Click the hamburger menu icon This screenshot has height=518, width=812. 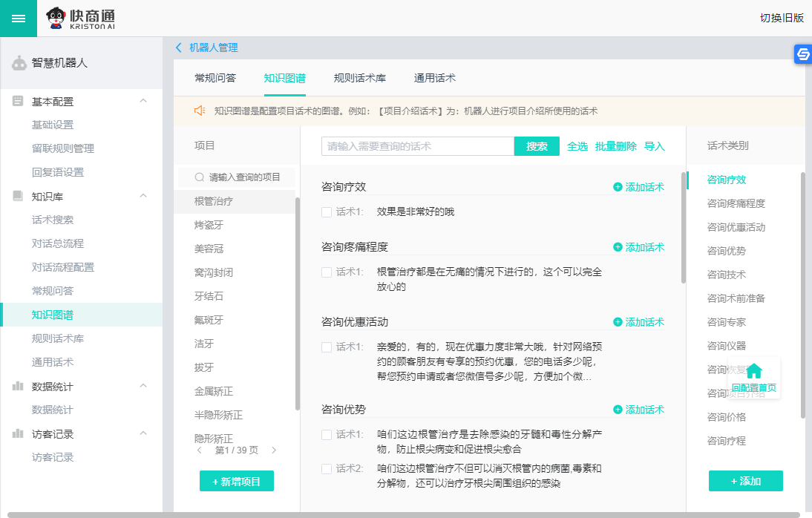click(x=19, y=19)
